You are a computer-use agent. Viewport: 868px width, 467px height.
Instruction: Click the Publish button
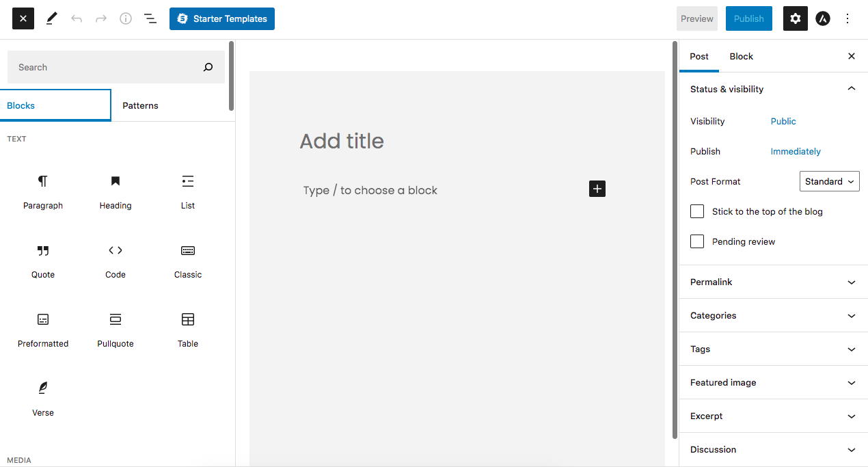748,18
